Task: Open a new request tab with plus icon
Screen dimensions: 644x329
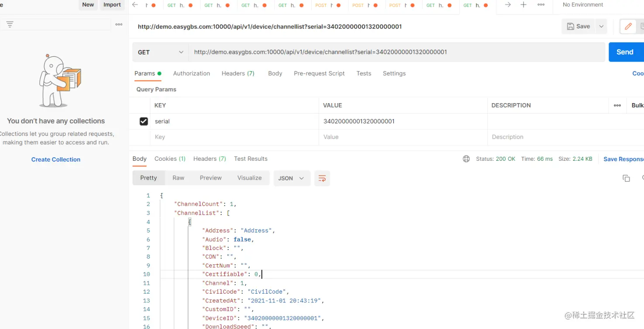Action: [x=523, y=5]
